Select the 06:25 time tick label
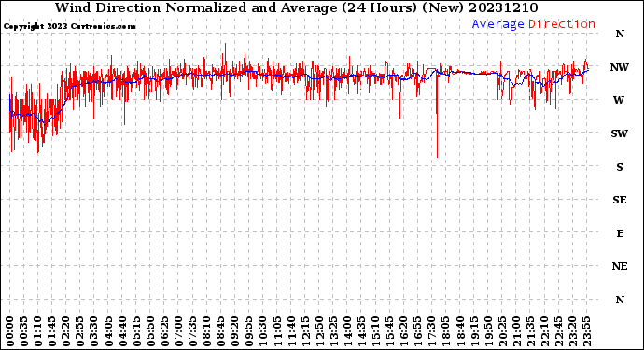 click(x=164, y=331)
